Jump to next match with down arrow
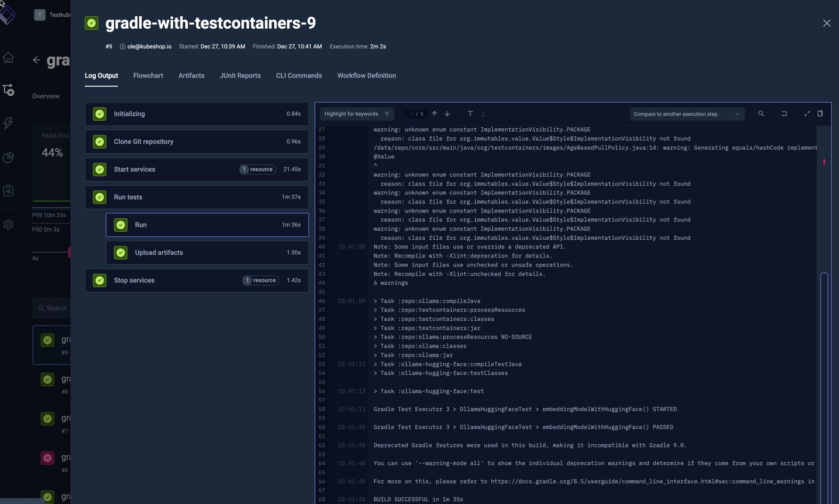Image resolution: width=839 pixels, height=504 pixels. click(x=447, y=113)
